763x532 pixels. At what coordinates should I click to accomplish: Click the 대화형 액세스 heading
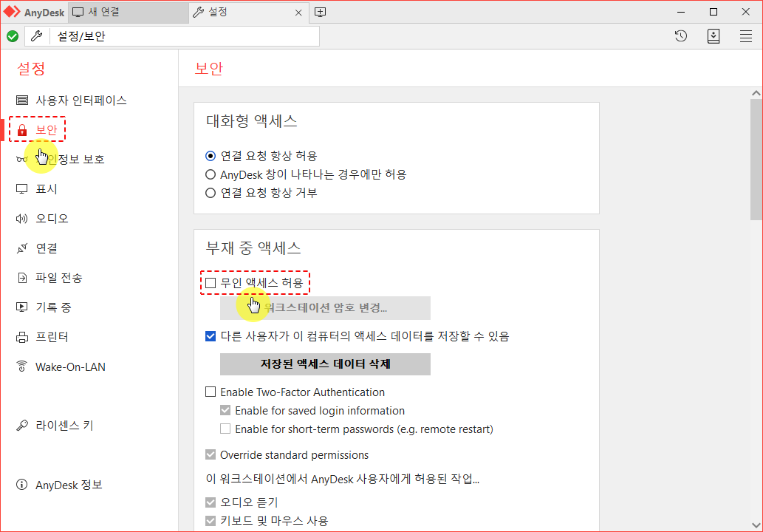[252, 120]
